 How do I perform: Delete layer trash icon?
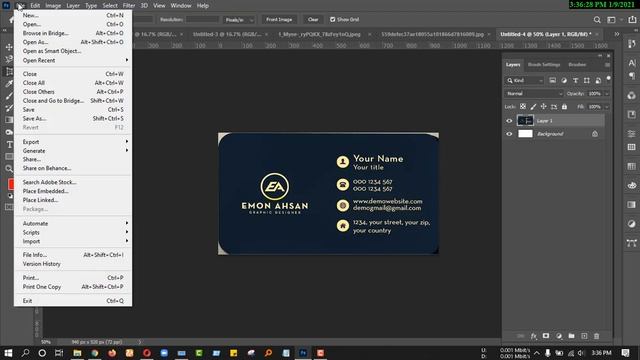596,336
